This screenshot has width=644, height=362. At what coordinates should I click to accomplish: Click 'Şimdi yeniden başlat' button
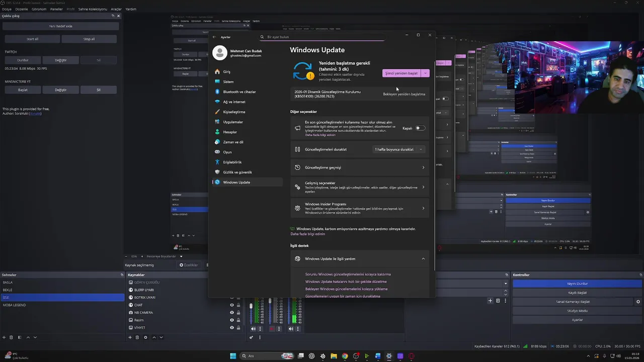point(401,73)
